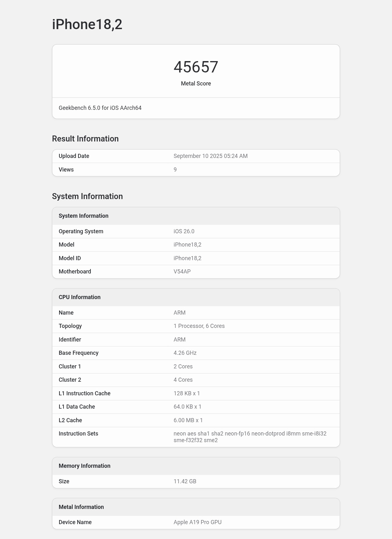Click the L2 Cache value 6.00 MB x 1
392x539 pixels.
coord(188,420)
